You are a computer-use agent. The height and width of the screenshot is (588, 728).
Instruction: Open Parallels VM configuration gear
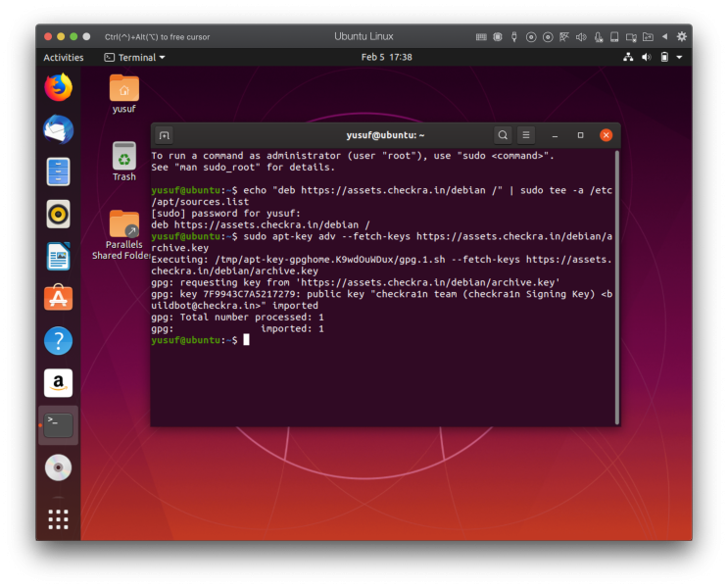pos(682,36)
